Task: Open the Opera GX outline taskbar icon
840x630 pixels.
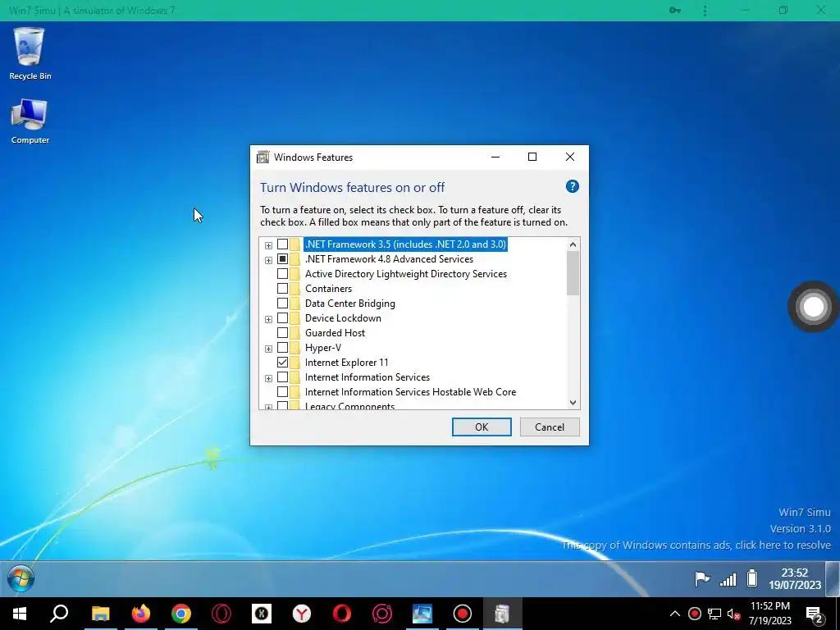Action: point(221,614)
